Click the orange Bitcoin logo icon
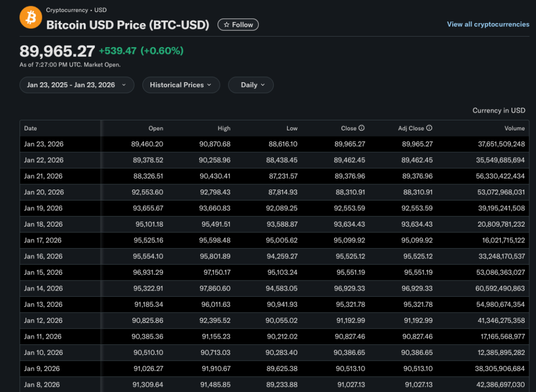536x392 pixels. 30,18
